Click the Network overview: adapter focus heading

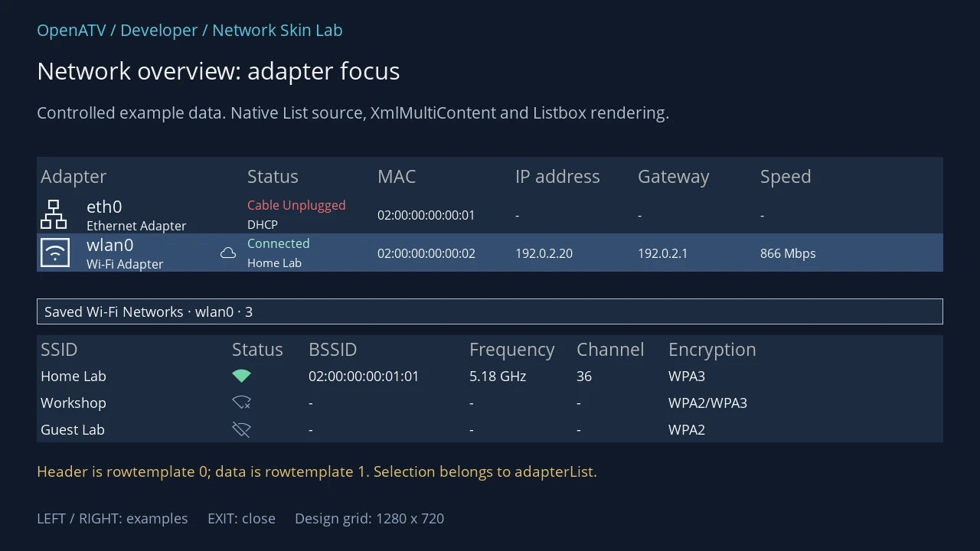pos(218,71)
